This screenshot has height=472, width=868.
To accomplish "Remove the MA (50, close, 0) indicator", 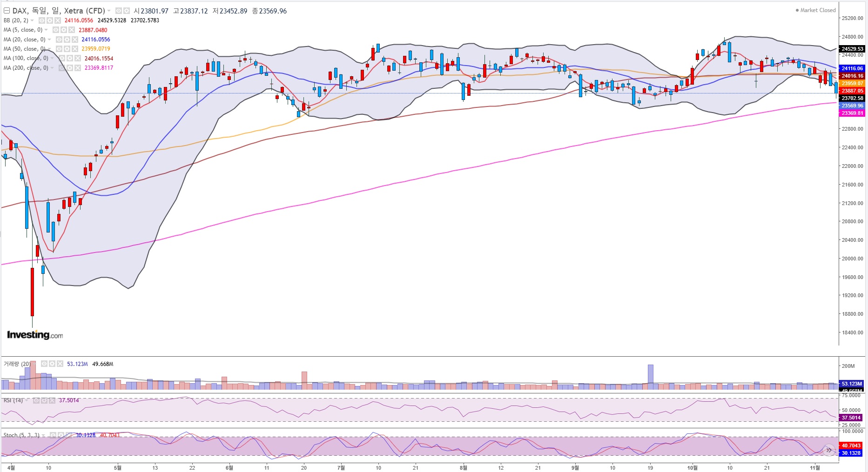I will 74,49.
